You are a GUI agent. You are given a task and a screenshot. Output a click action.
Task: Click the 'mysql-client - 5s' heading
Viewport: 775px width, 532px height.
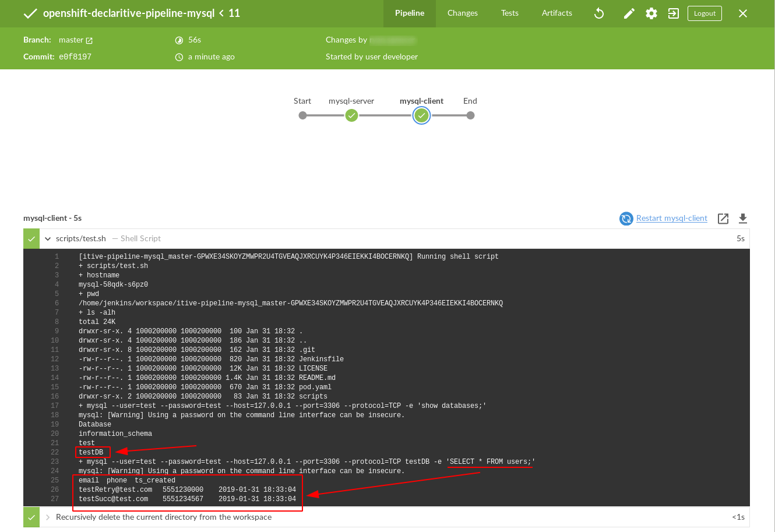(52, 218)
